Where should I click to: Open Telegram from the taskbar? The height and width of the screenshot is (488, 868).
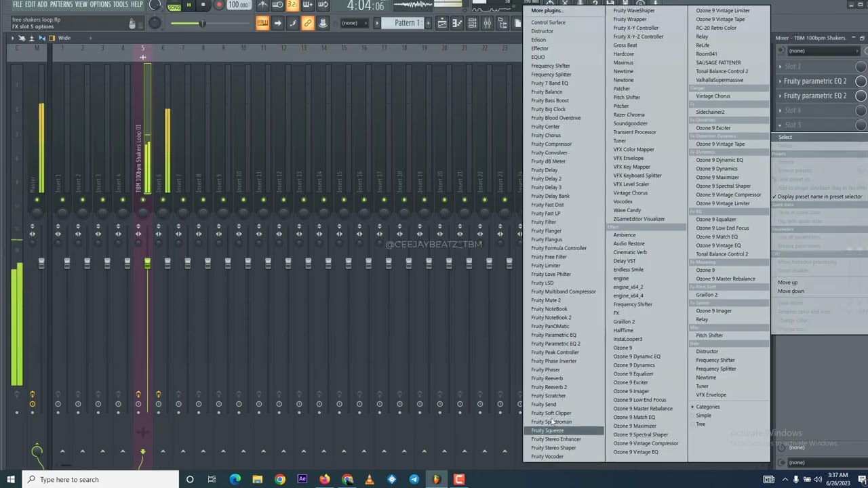click(x=414, y=479)
